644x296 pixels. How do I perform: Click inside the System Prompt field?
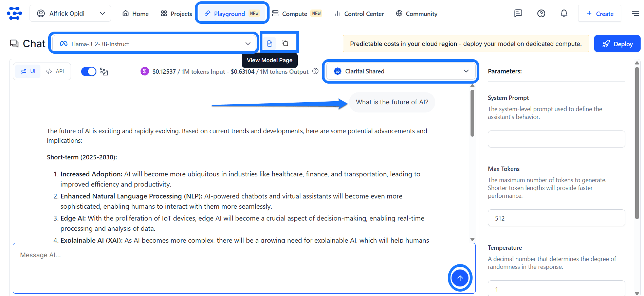click(x=556, y=139)
